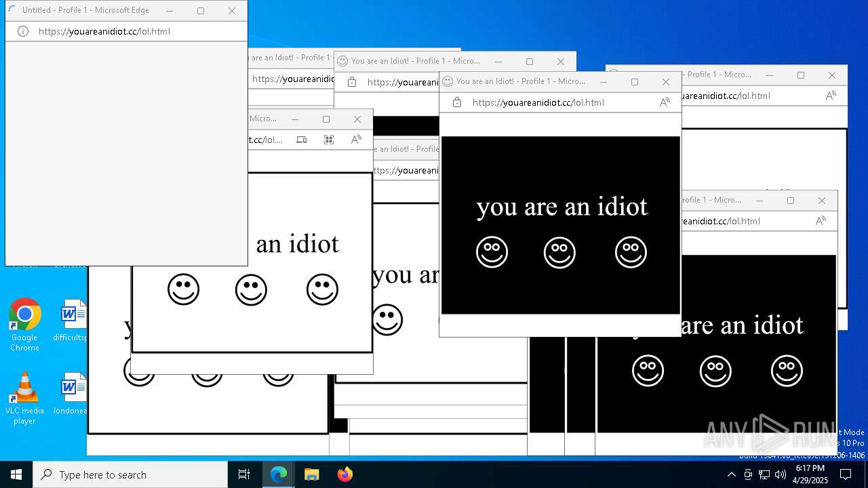Close the Untitled Edge window
This screenshot has width=868, height=488.
(x=232, y=11)
